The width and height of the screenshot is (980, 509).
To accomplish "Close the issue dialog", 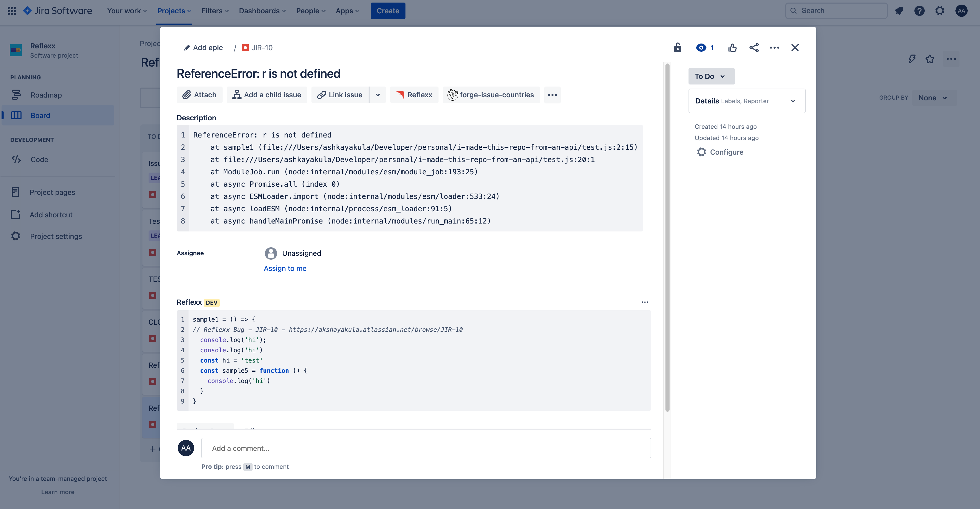I will [x=795, y=48].
